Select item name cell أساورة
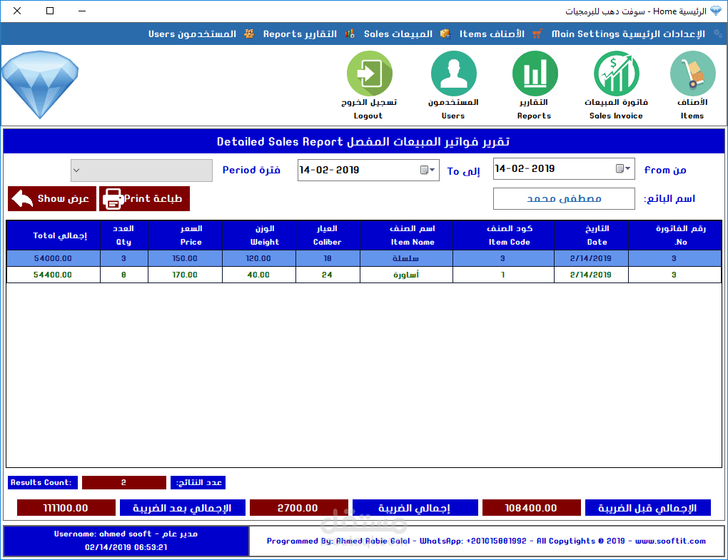Viewport: 728px width, 560px height. coord(406,275)
